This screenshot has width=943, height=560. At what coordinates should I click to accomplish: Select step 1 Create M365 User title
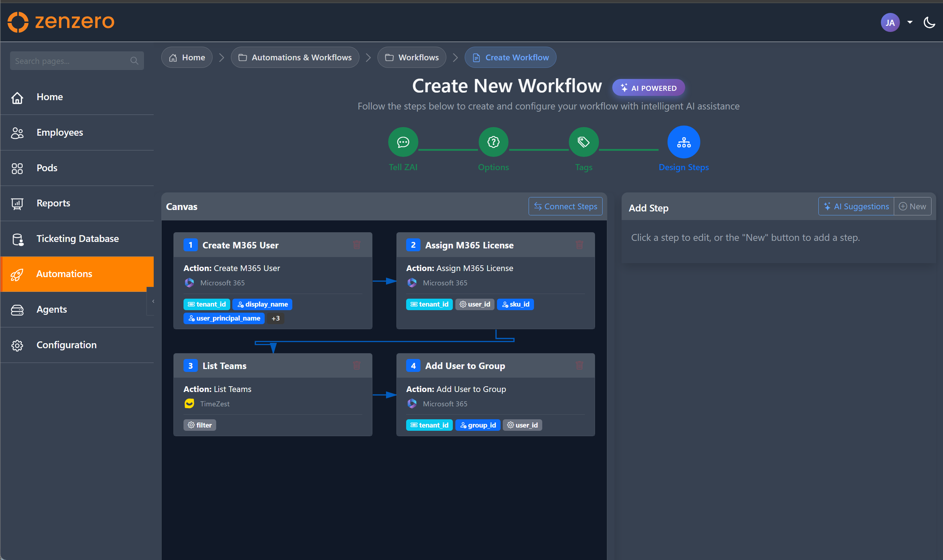tap(240, 245)
